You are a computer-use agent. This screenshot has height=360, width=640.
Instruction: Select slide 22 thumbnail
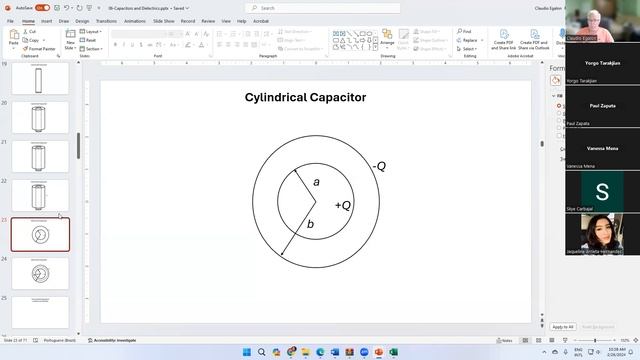[40, 195]
